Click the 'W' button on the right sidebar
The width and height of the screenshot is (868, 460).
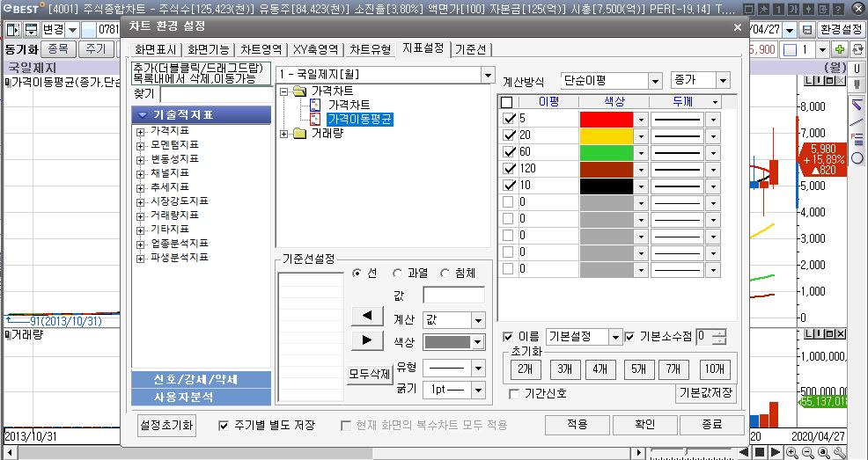pyautogui.click(x=857, y=84)
